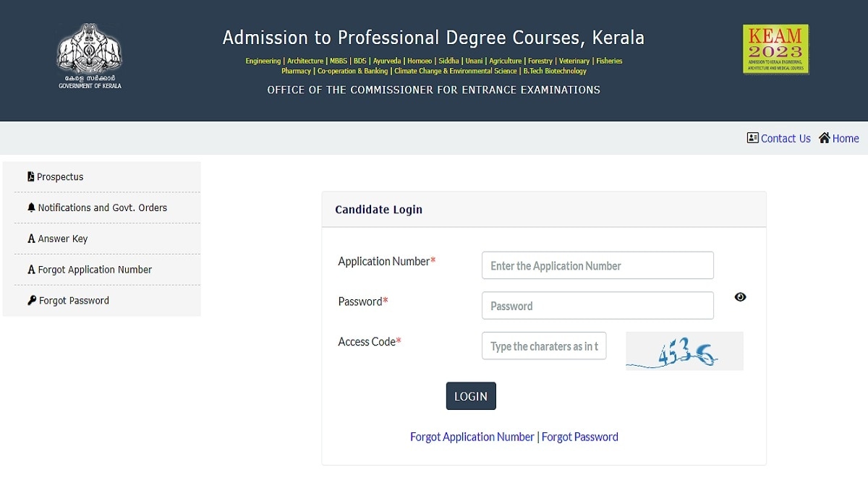The width and height of the screenshot is (868, 488).
Task: Click the Home house icon
Action: [824, 137]
